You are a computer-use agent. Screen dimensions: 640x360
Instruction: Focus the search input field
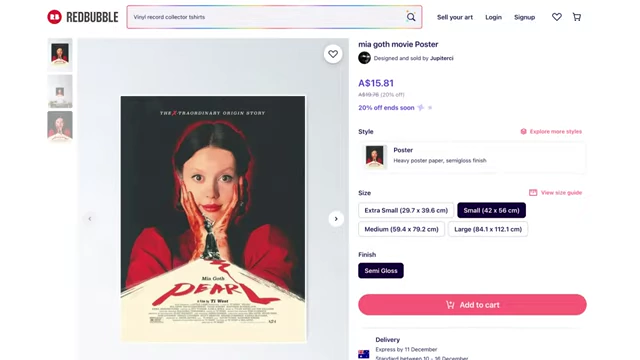(267, 17)
